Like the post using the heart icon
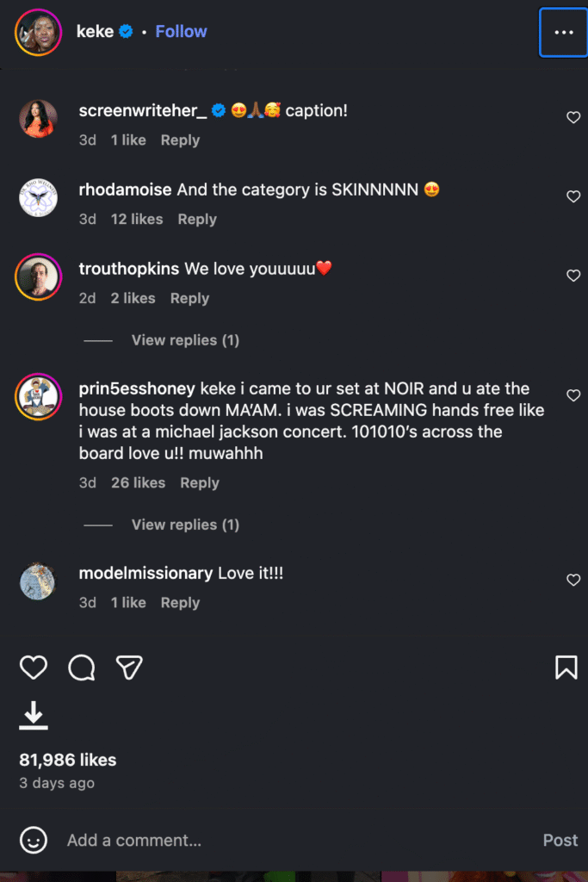588x882 pixels. [x=34, y=668]
